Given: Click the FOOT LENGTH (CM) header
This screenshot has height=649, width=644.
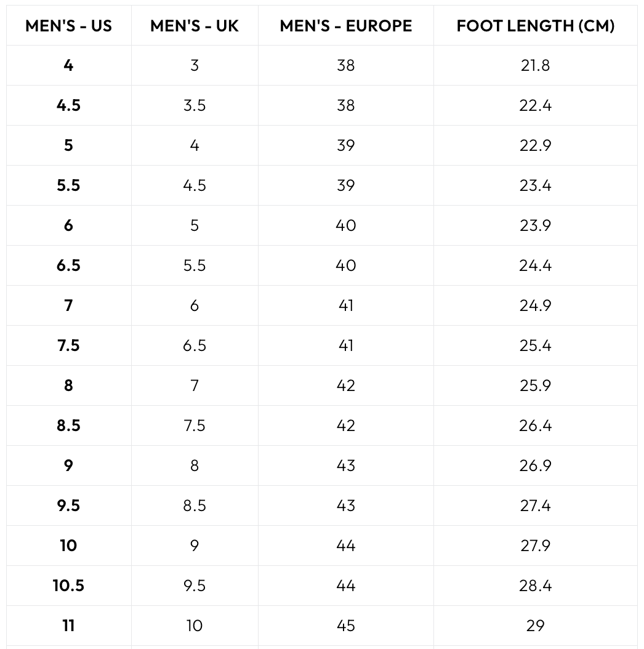Looking at the screenshot, I should pos(535,26).
